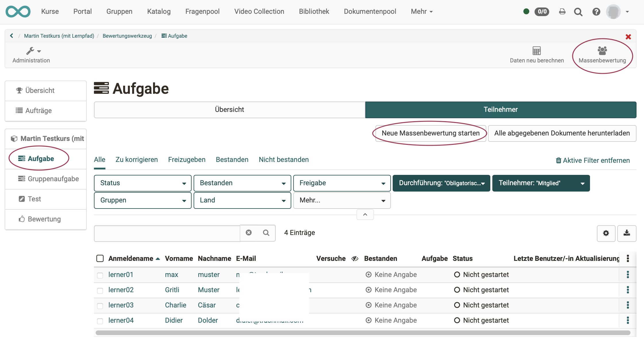Open the Teilnehmer Mitglied filter dropdown
The width and height of the screenshot is (644, 348).
pos(541,183)
